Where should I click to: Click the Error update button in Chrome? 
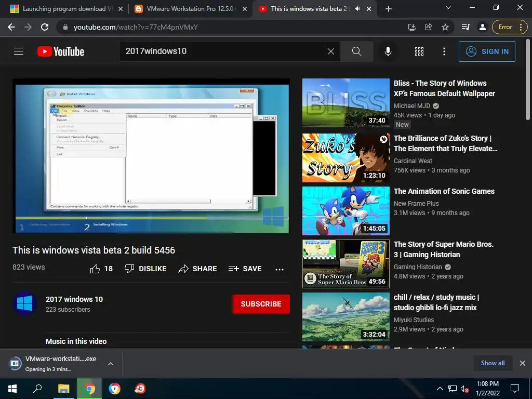tap(505, 27)
